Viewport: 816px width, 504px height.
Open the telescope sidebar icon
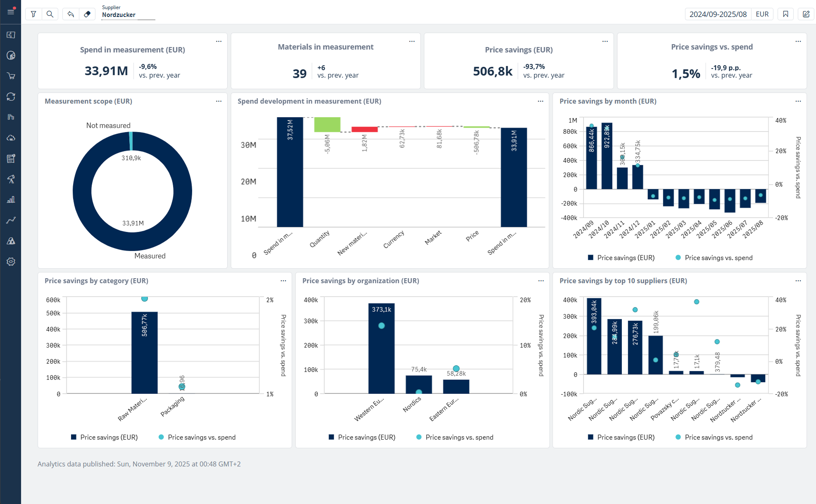(11, 179)
